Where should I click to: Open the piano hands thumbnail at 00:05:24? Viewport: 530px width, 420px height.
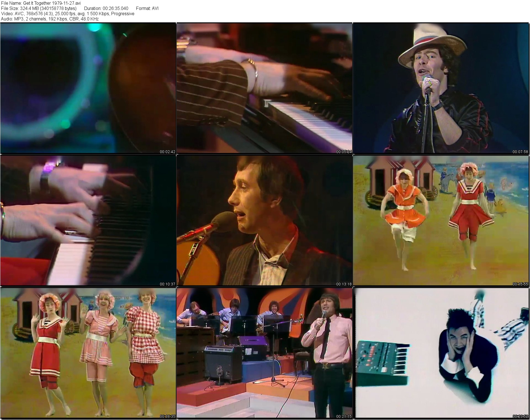264,88
